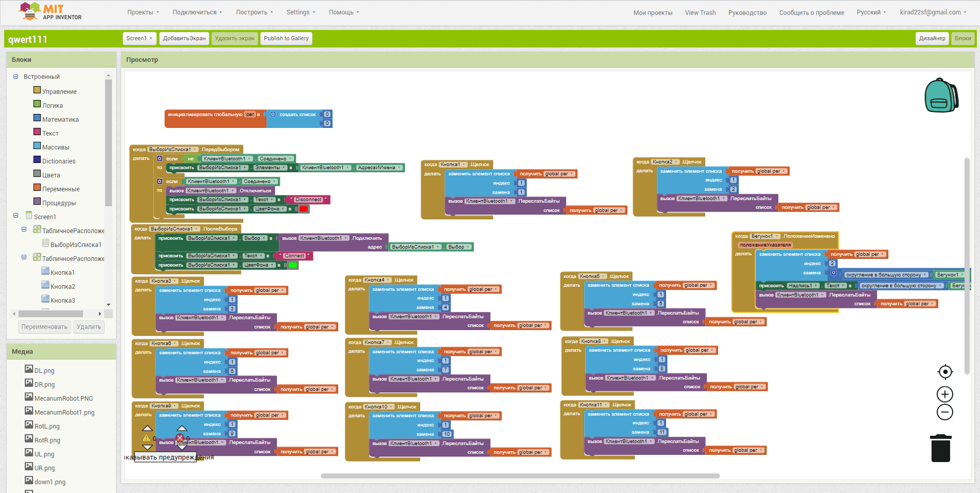Open the Текст blocks category
This screenshot has height=493, width=980.
click(x=50, y=133)
